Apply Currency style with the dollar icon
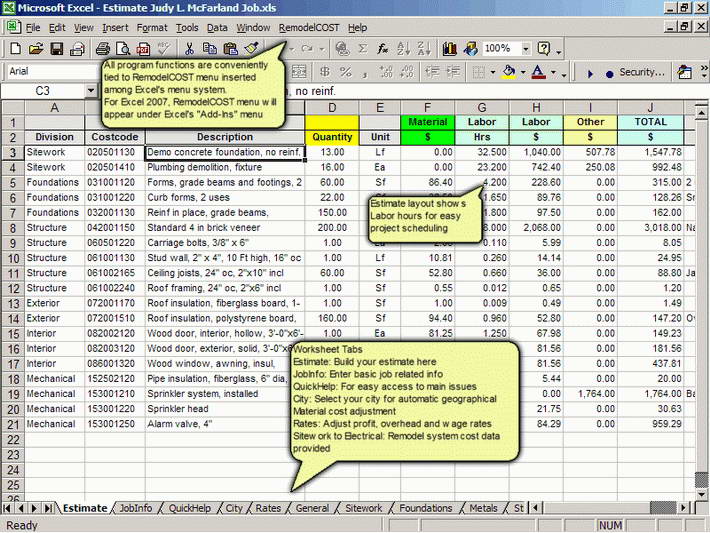The height and width of the screenshot is (533, 710). [325, 72]
